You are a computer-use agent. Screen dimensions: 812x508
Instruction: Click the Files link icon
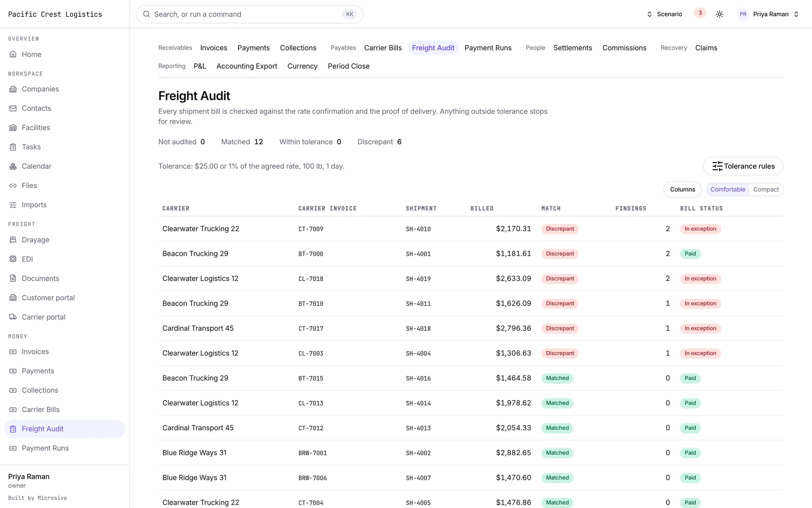coord(13,185)
